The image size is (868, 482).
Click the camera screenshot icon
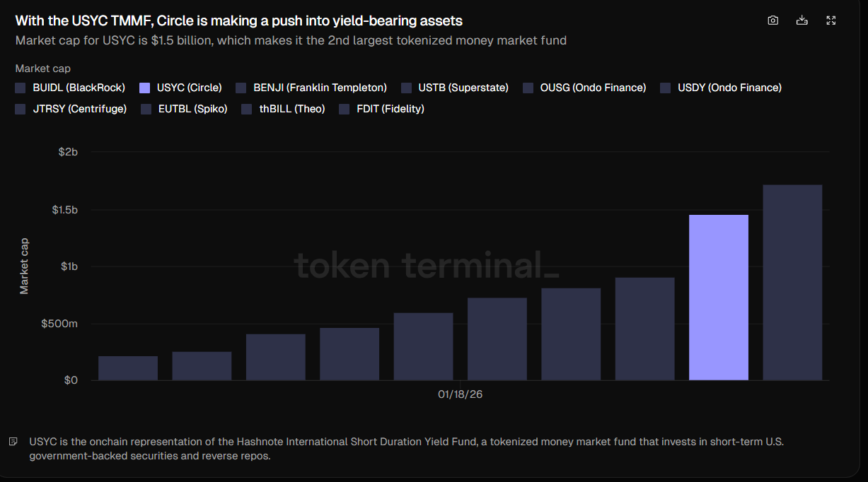(x=772, y=20)
